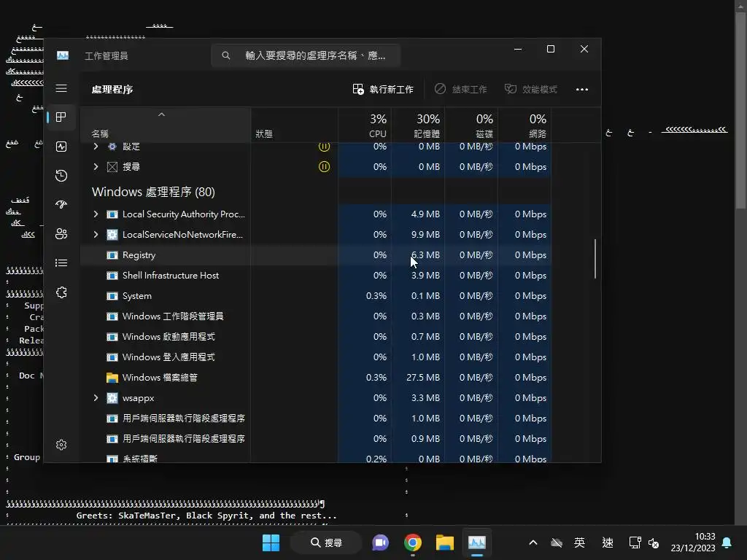747x560 pixels.
Task: Click the Windows 處理程序 (80) group header
Action: [x=153, y=192]
